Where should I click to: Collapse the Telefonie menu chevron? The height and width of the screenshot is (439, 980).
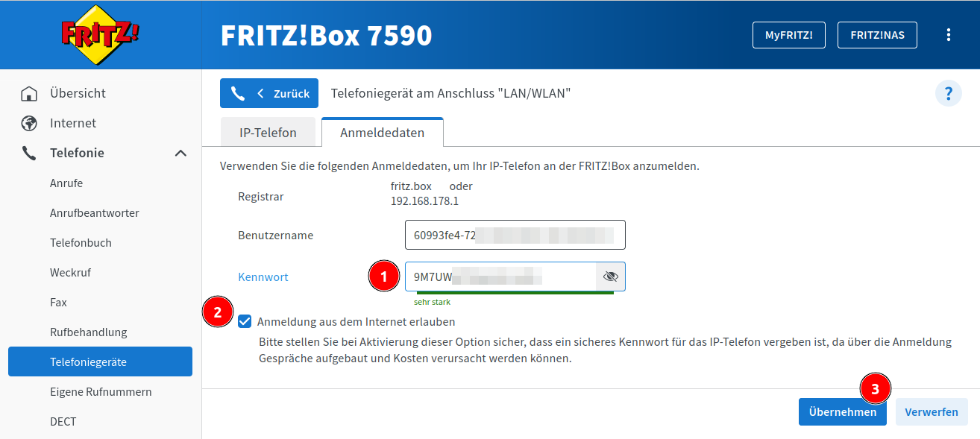[x=180, y=154]
